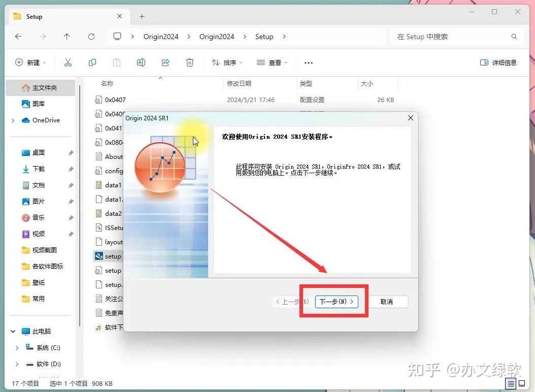
Task: Expand the 新建 new item dropdown
Action: click(30, 62)
